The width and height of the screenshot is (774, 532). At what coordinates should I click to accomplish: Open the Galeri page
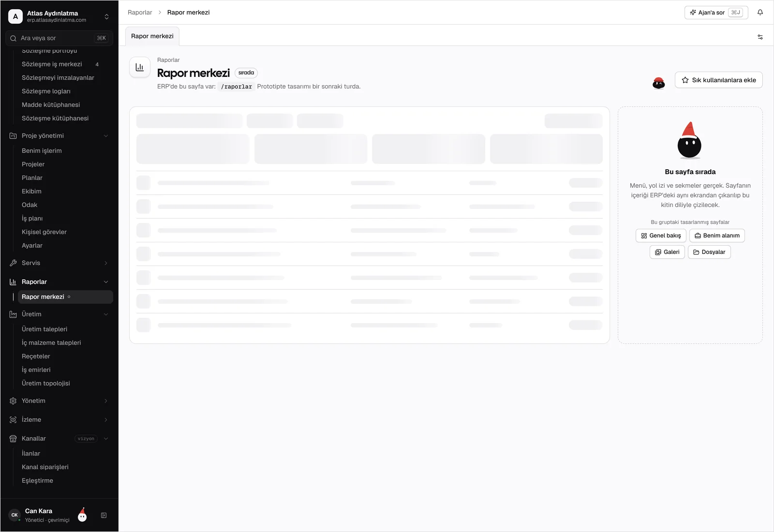coord(667,252)
